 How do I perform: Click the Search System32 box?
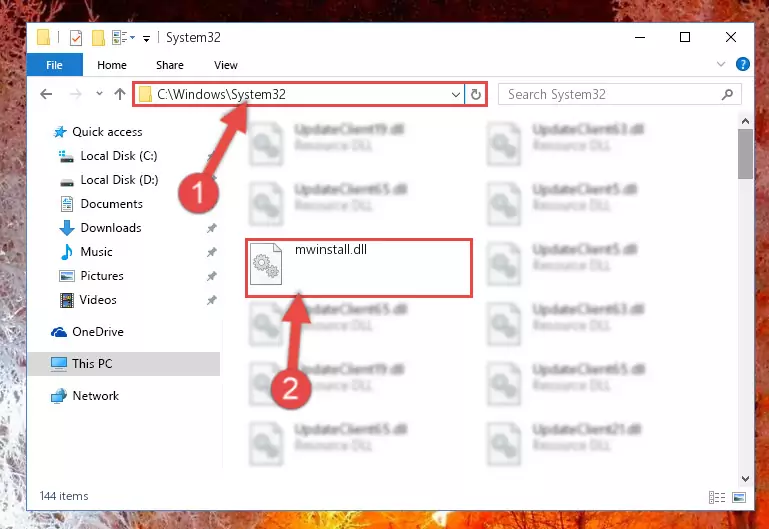pyautogui.click(x=619, y=94)
